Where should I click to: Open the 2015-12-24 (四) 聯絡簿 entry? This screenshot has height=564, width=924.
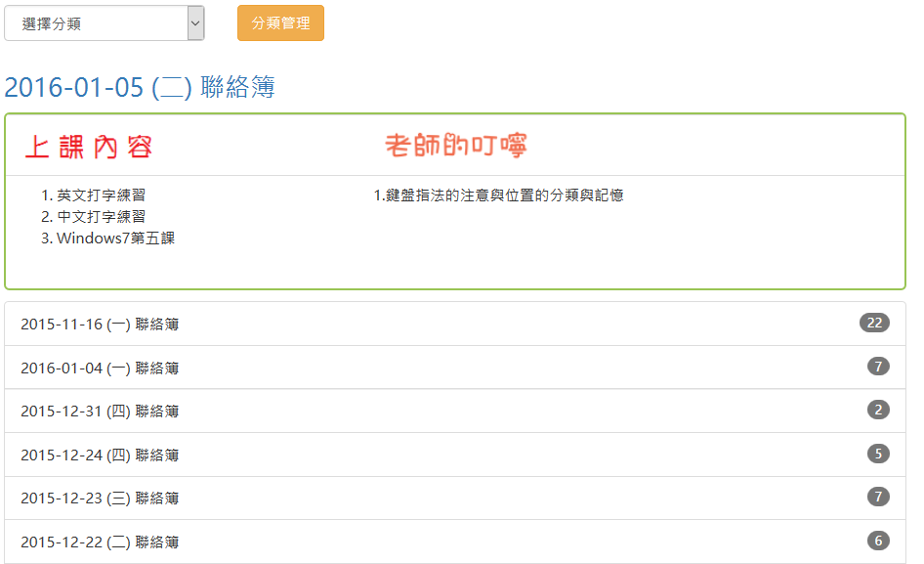pos(100,456)
